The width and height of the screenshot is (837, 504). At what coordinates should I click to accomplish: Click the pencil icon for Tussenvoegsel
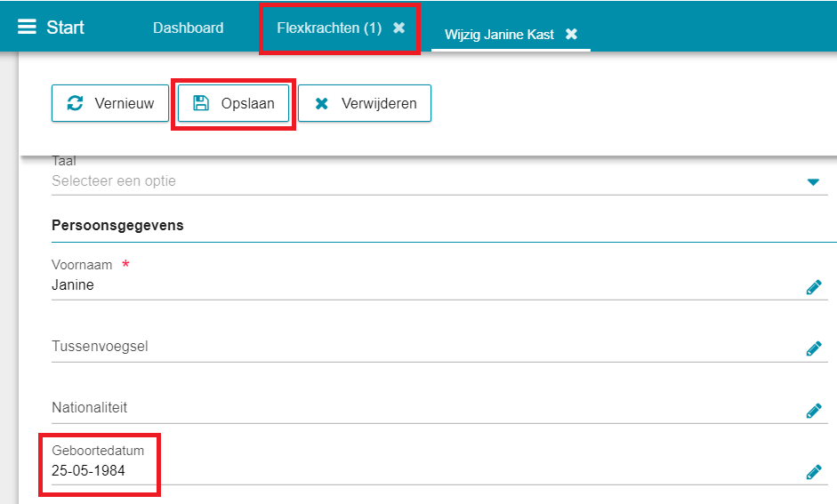click(x=814, y=348)
